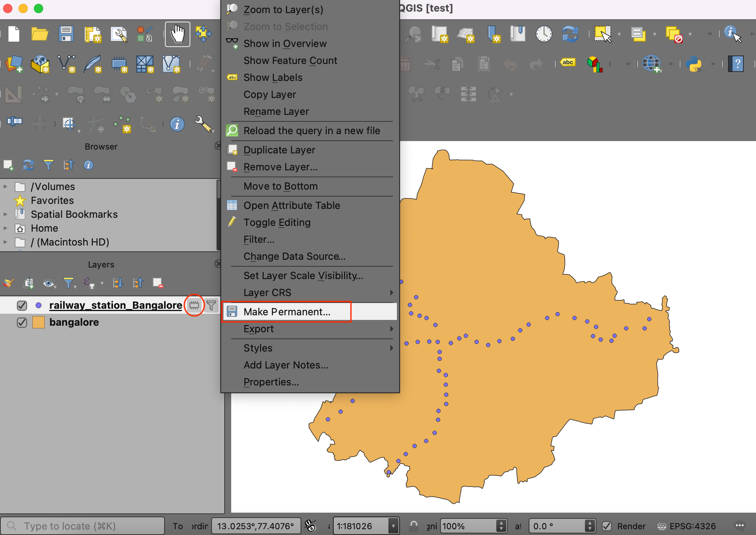
Task: Click Manage Map Themes eye icon
Action: tap(49, 283)
